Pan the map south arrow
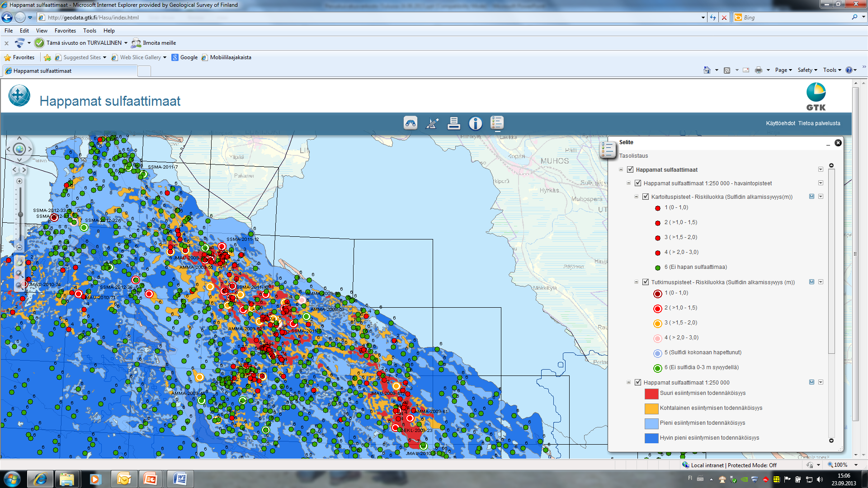This screenshot has height=488, width=868. coord(19,160)
